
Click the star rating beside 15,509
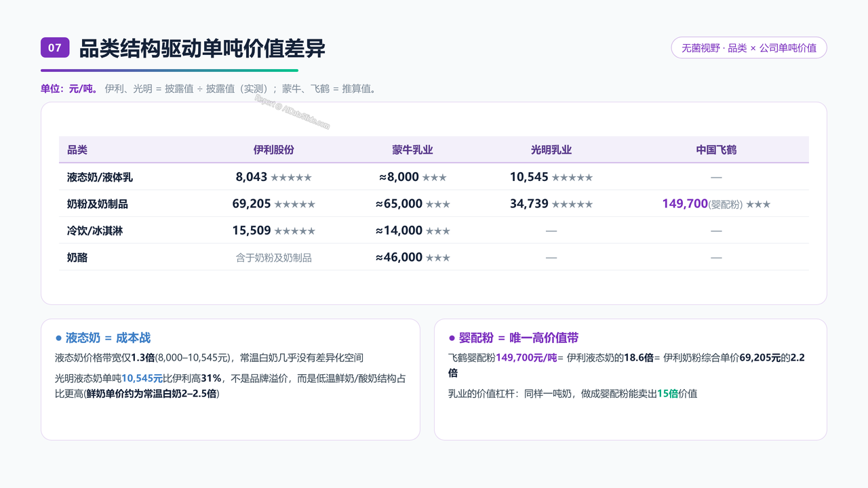(x=295, y=231)
